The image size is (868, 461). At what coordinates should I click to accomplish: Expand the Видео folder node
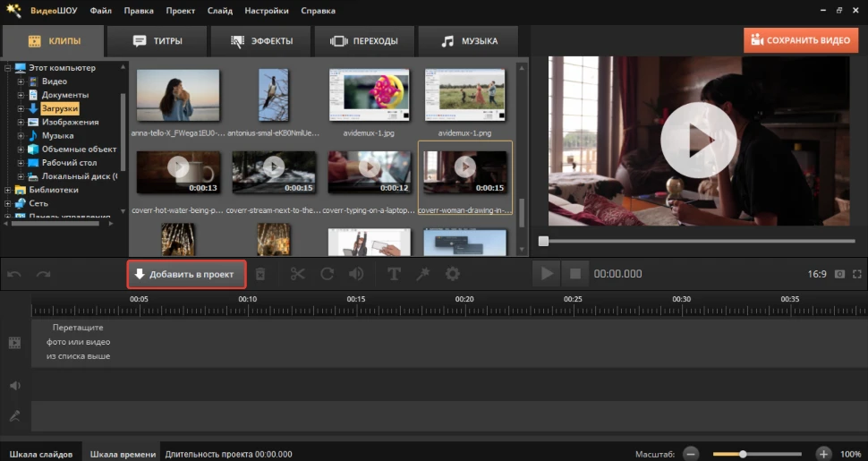(x=21, y=81)
